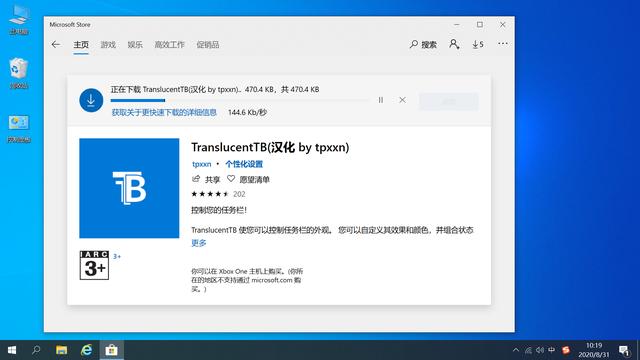Select the Recycle Bin desktop icon

point(19,73)
